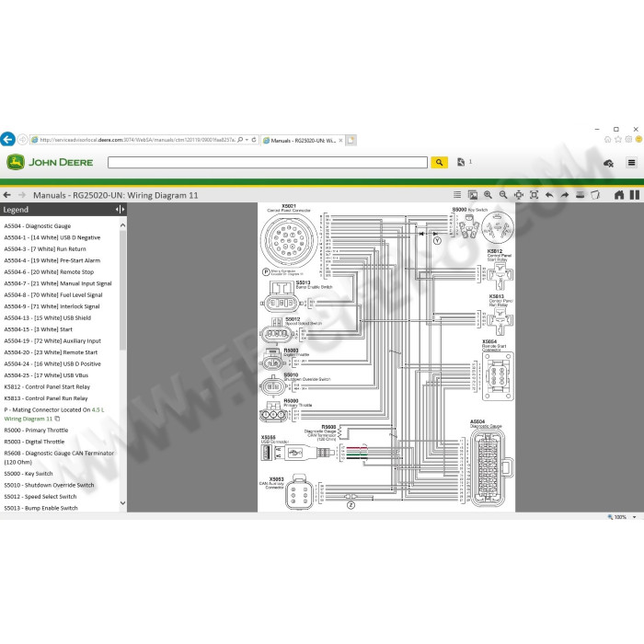This screenshot has width=644, height=644.
Task: Toggle the two-column layout icon
Action: pos(635,195)
